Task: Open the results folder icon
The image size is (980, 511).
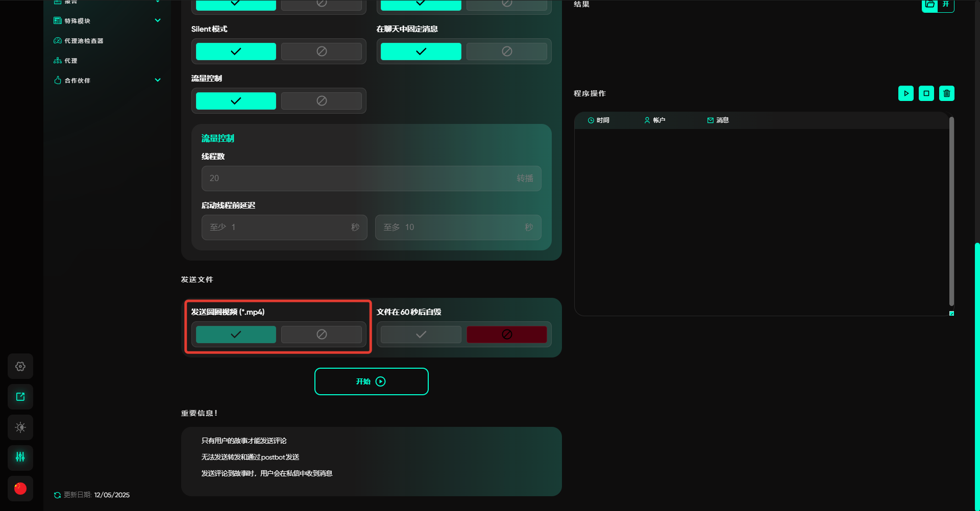Action: pyautogui.click(x=930, y=5)
